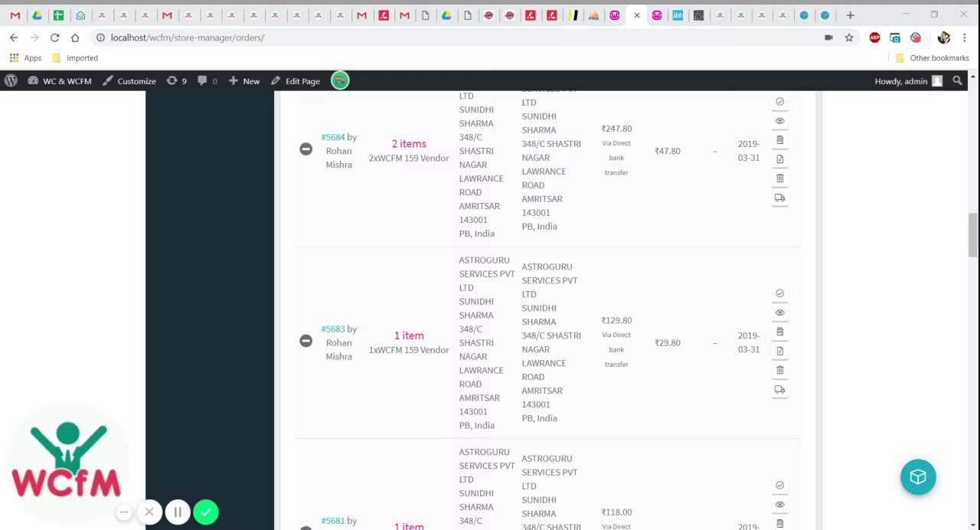The image size is (980, 530).
Task: Mark order #5681 as complete
Action: (779, 485)
